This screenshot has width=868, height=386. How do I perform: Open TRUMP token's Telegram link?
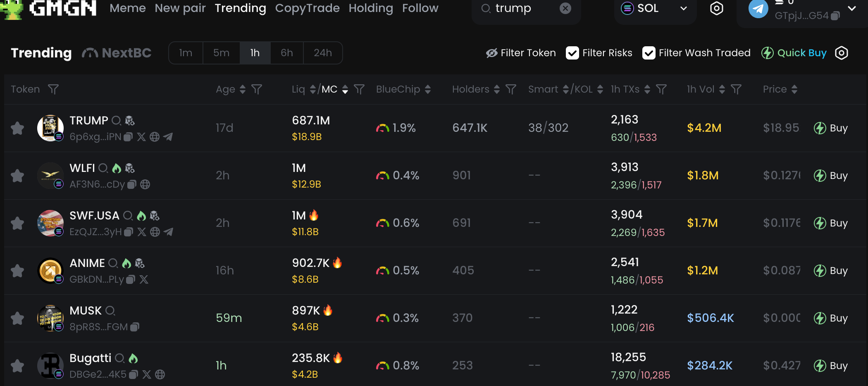coord(168,137)
